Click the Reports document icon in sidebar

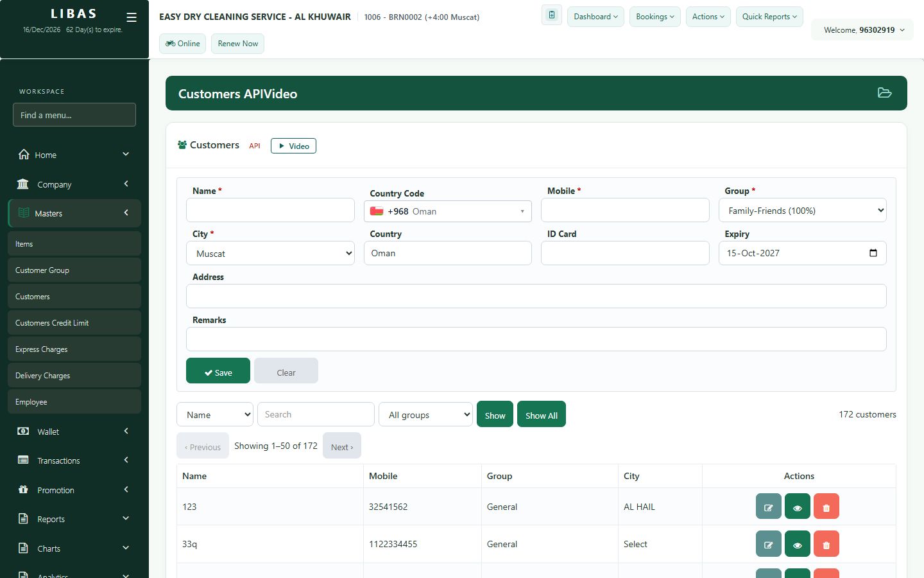click(x=23, y=519)
